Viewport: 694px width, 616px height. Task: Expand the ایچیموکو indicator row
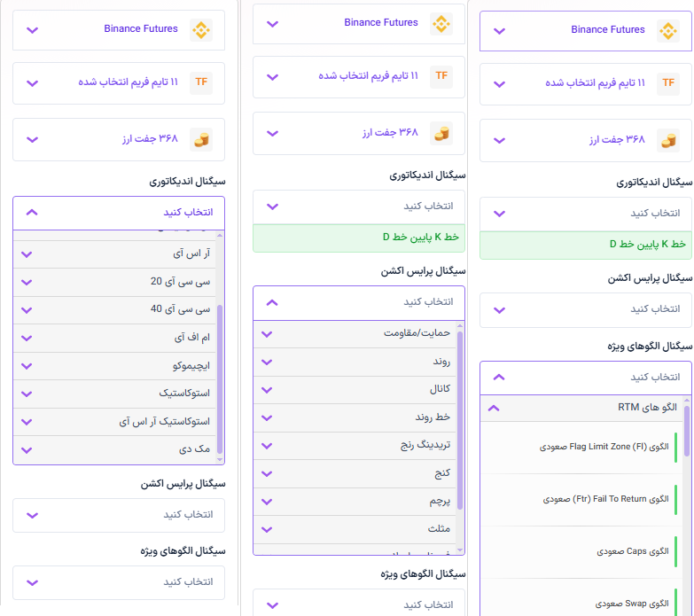click(114, 366)
